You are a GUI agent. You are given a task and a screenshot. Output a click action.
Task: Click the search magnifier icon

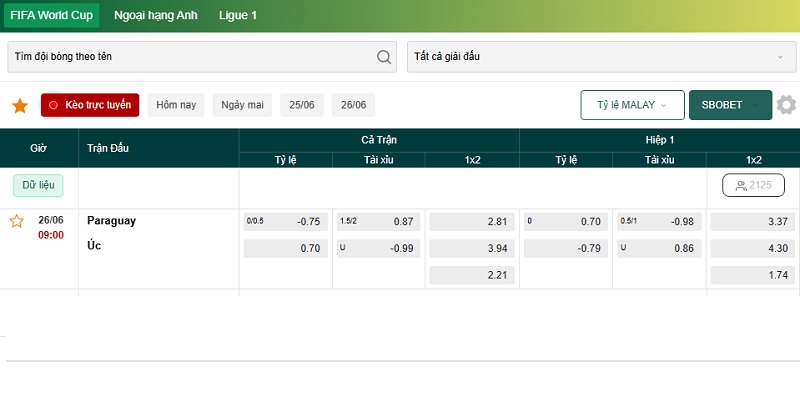(x=384, y=57)
